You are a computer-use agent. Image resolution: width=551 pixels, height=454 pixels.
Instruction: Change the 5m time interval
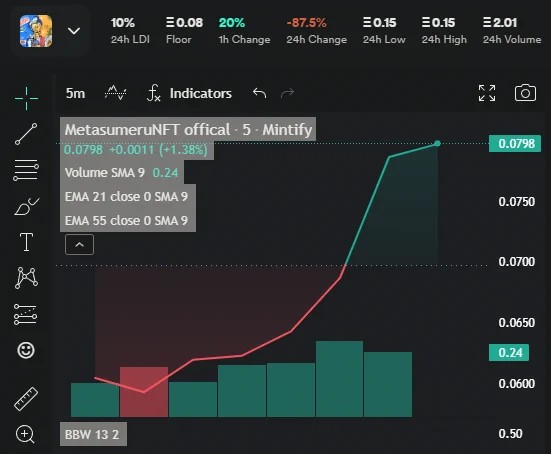click(x=76, y=93)
